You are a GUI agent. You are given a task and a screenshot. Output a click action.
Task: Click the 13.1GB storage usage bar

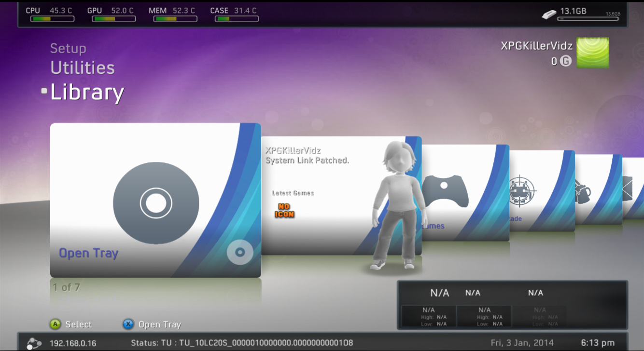pos(588,19)
